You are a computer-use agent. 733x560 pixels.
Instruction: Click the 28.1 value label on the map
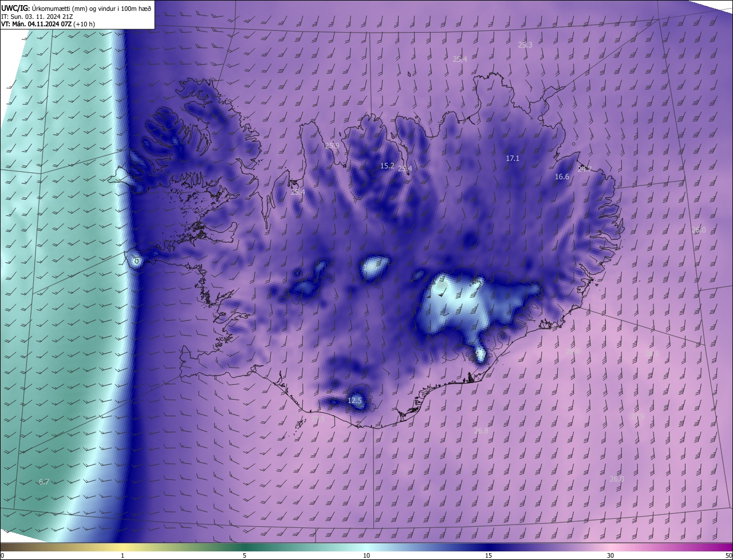tap(652, 354)
